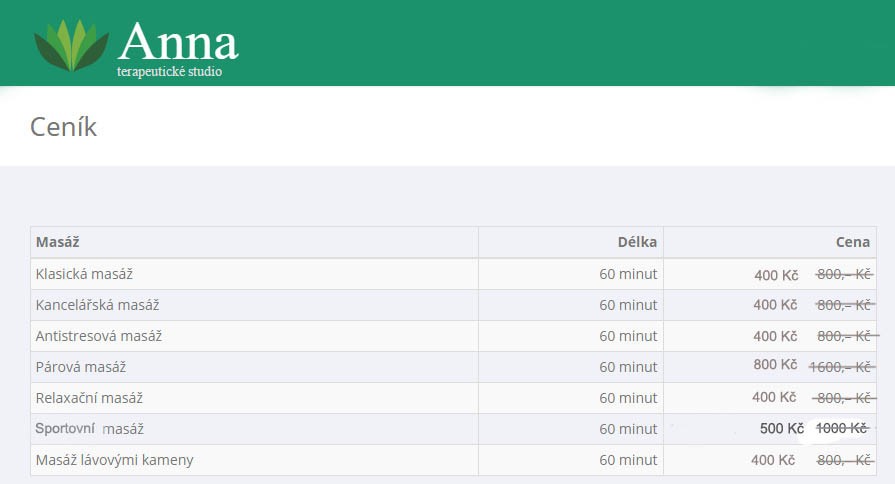
Task: Click the Párová masáž row name
Action: pyautogui.click(x=80, y=367)
